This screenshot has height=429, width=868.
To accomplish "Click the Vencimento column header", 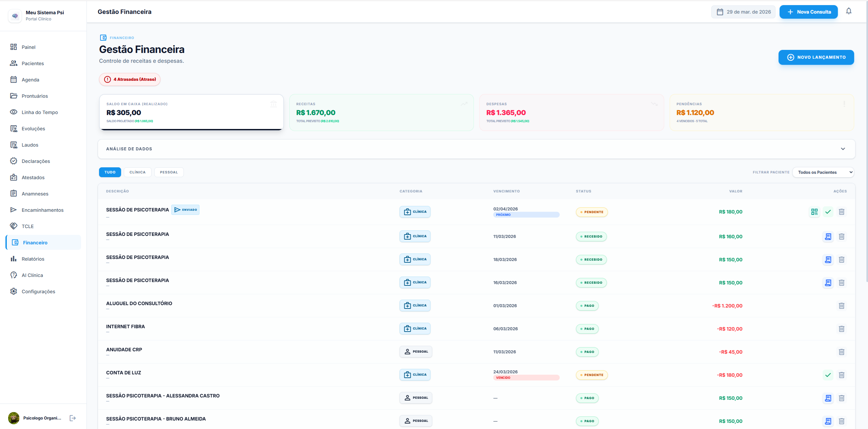I will click(506, 191).
